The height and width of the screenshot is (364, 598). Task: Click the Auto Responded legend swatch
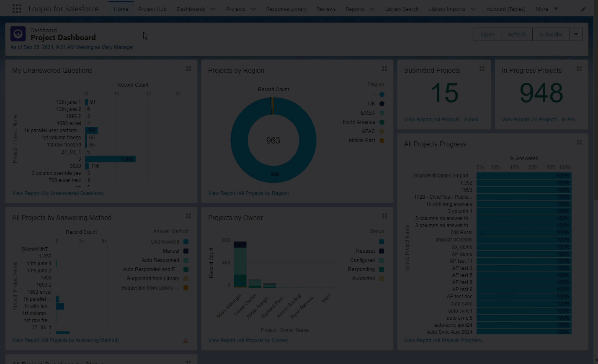[x=186, y=260]
